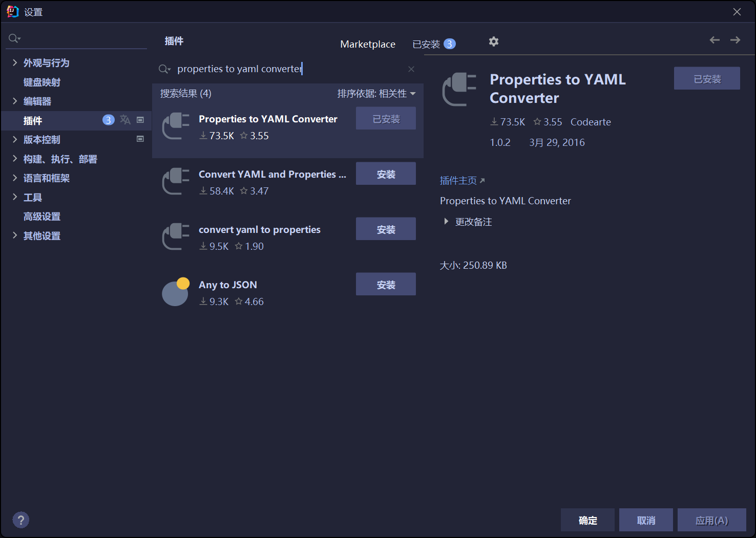Install Convert YAML and Properties plugin
Viewport: 756px width, 538px height.
[385, 174]
